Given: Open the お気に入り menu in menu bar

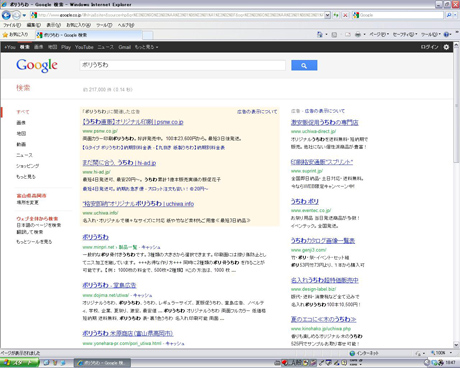Looking at the screenshot, I should click(x=78, y=25).
